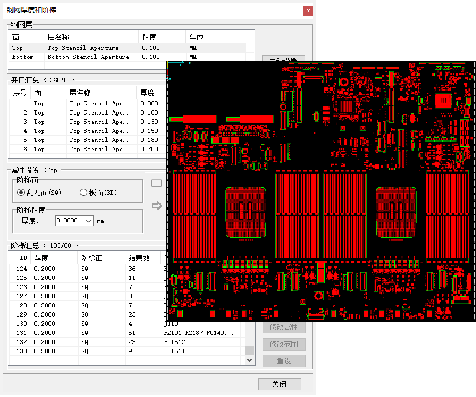Select row 2 in the aperture list

click(x=87, y=113)
